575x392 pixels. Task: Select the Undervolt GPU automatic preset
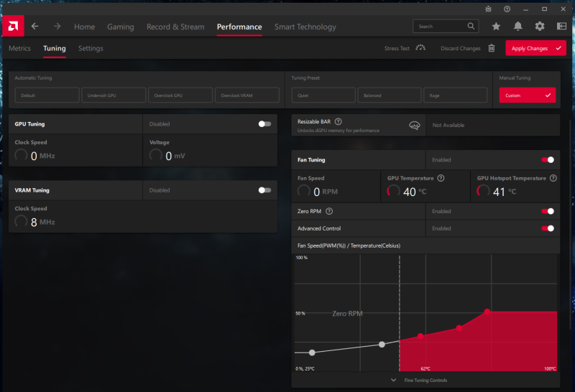pyautogui.click(x=112, y=95)
